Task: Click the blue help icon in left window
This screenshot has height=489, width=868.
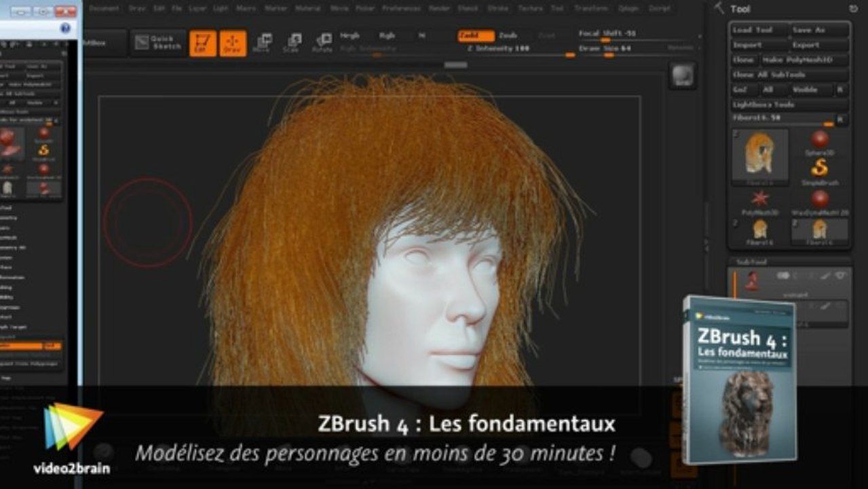Action: pos(65,28)
